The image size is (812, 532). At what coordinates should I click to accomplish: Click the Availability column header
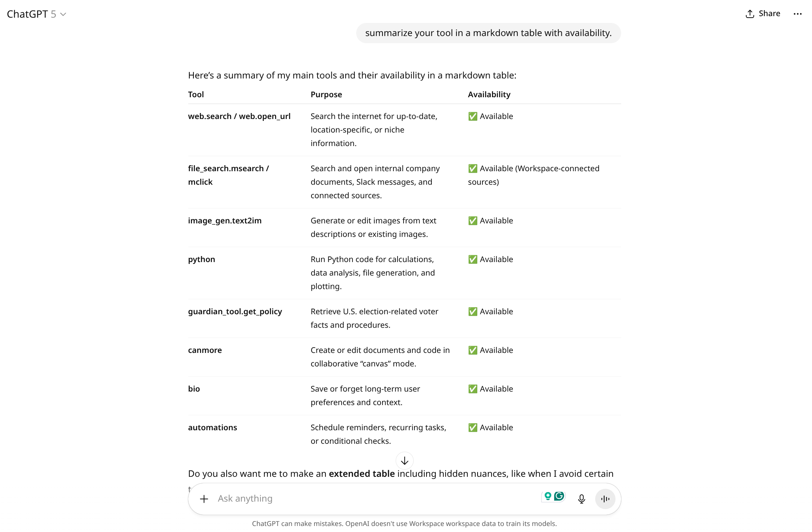(489, 95)
